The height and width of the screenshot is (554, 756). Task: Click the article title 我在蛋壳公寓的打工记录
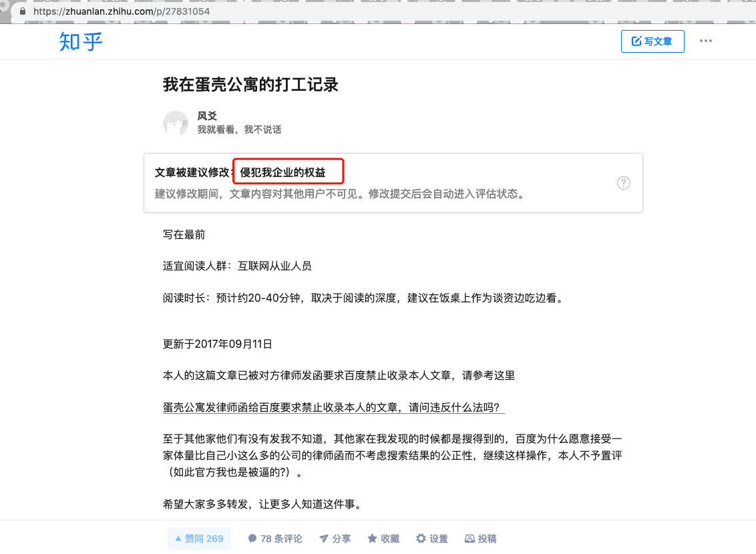pyautogui.click(x=250, y=85)
